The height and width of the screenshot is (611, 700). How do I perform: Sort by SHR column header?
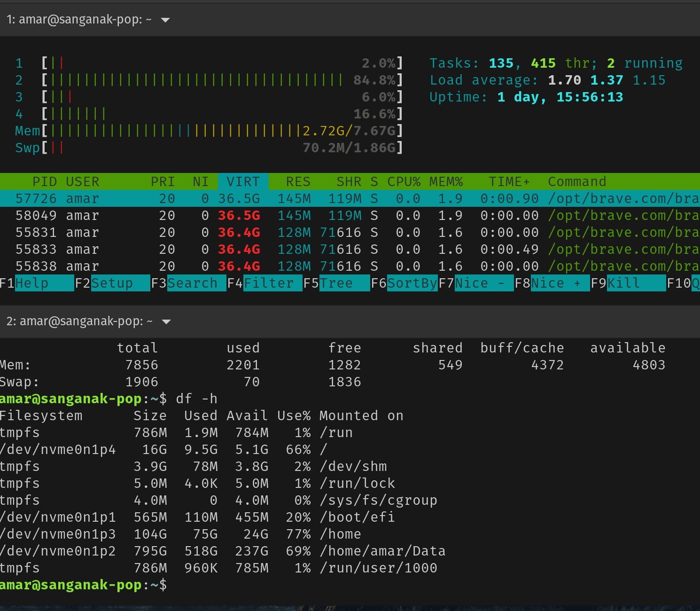pos(349,182)
